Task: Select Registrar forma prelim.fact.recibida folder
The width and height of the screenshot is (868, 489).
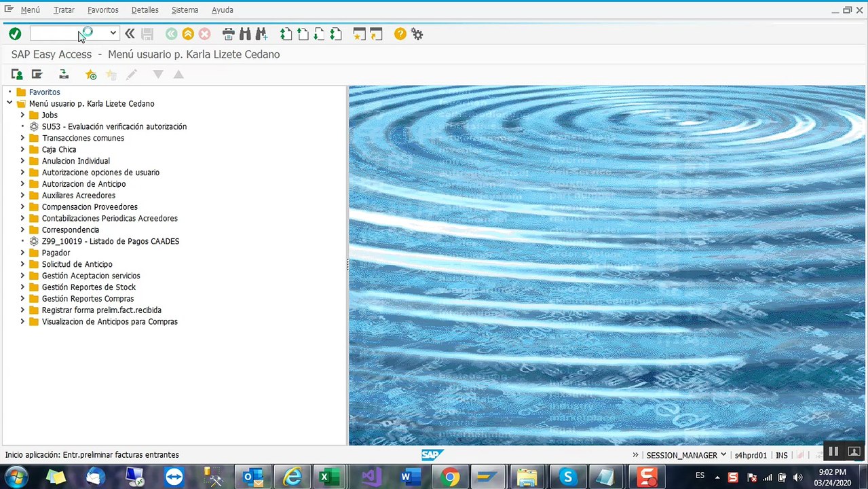Action: [x=102, y=310]
